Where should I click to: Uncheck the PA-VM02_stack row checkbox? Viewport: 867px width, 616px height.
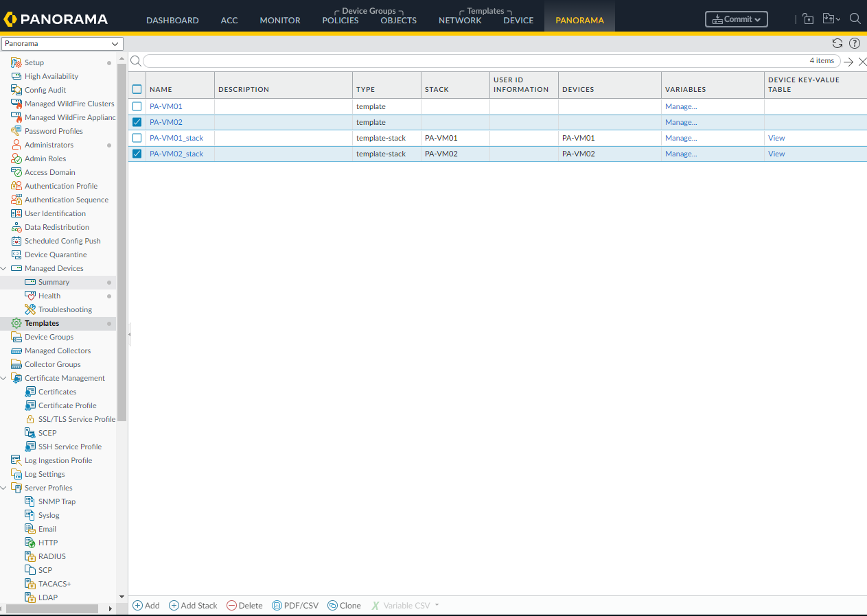coord(137,154)
